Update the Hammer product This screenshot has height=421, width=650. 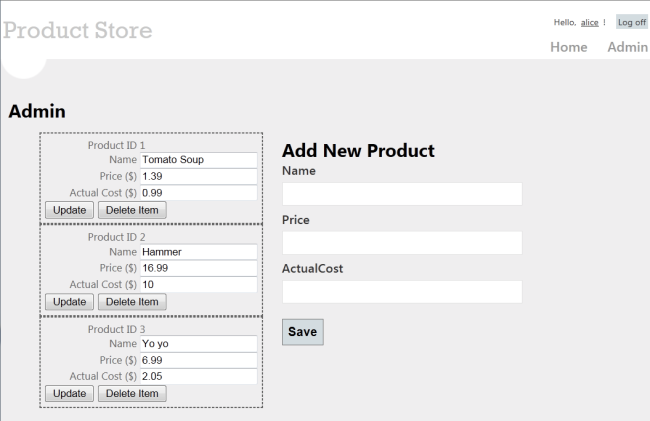(x=69, y=302)
